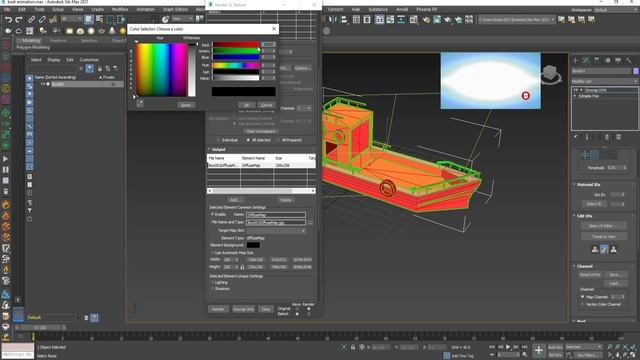Click the Configure Modifier Sets icon
Screen dimensions: 640x360
coord(618,137)
